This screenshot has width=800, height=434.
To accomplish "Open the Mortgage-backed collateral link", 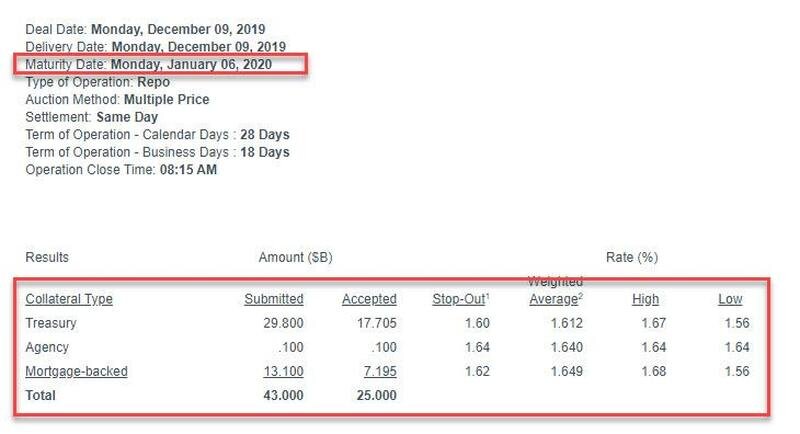I will click(x=77, y=371).
